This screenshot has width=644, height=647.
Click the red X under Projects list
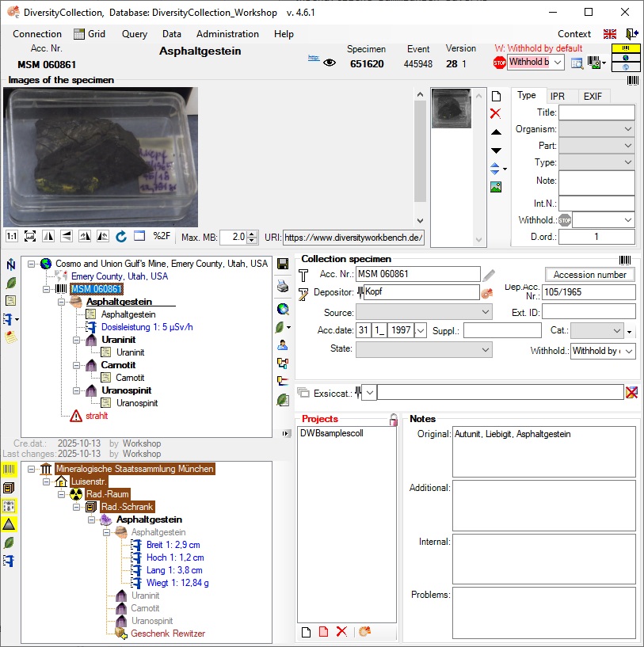pyautogui.click(x=342, y=631)
